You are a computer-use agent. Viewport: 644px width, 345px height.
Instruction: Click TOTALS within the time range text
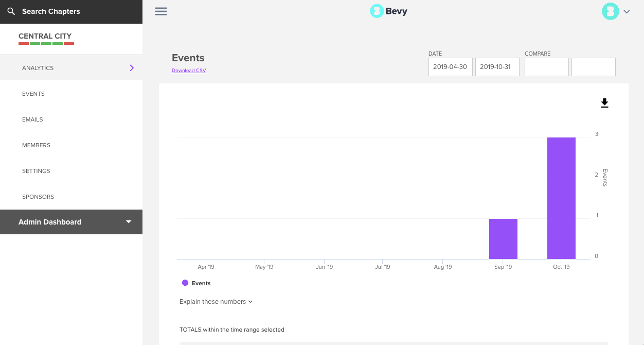(x=231, y=330)
